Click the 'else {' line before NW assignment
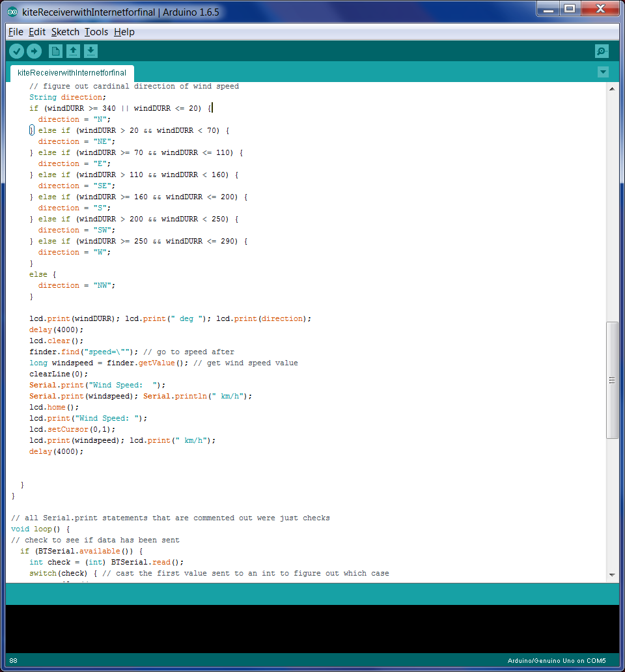Screen dimensions: 625x672 click(42, 275)
